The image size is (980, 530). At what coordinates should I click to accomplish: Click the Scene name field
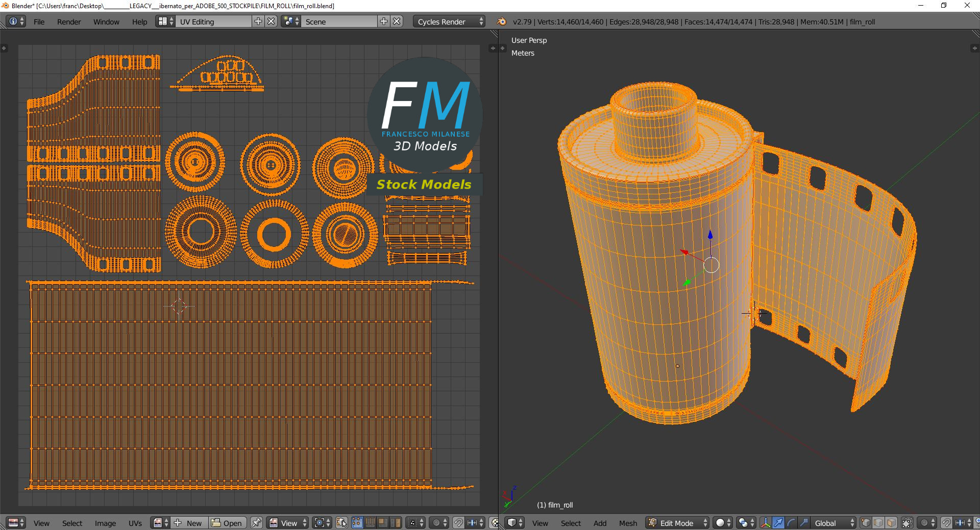pos(339,21)
